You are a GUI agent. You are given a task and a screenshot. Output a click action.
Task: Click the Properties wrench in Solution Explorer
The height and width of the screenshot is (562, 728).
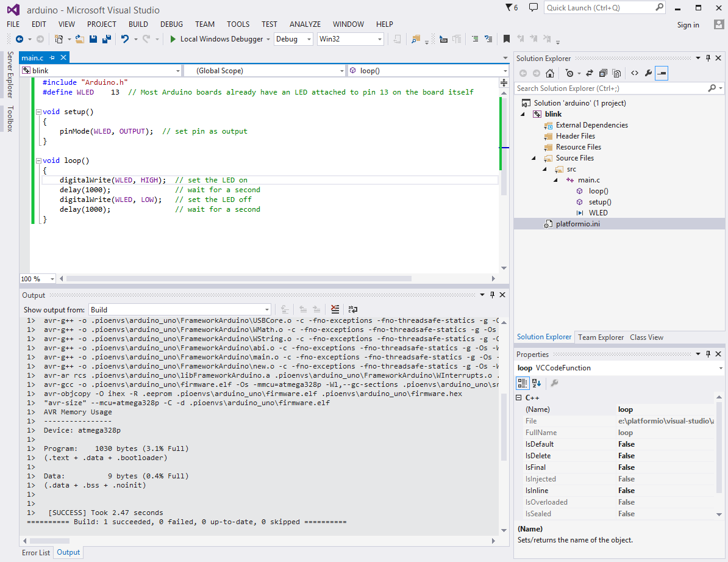tap(648, 73)
